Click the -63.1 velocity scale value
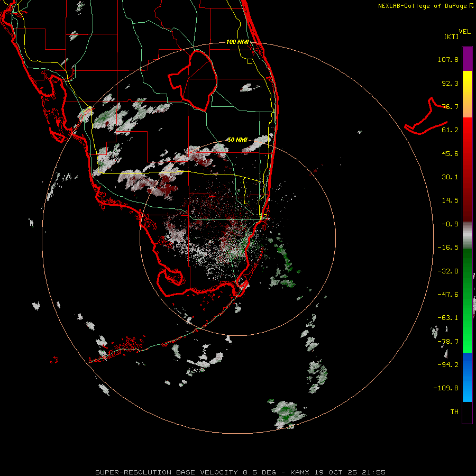The width and height of the screenshot is (476, 476). pyautogui.click(x=448, y=318)
